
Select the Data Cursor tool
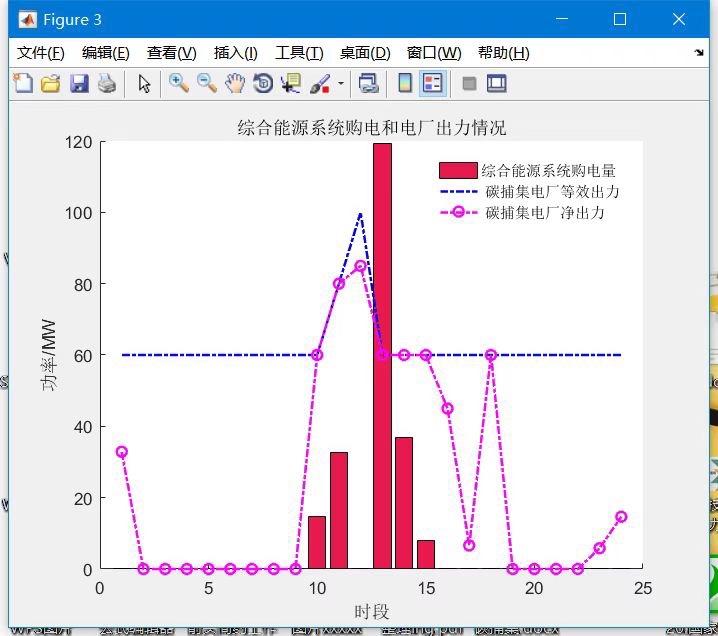click(x=291, y=83)
